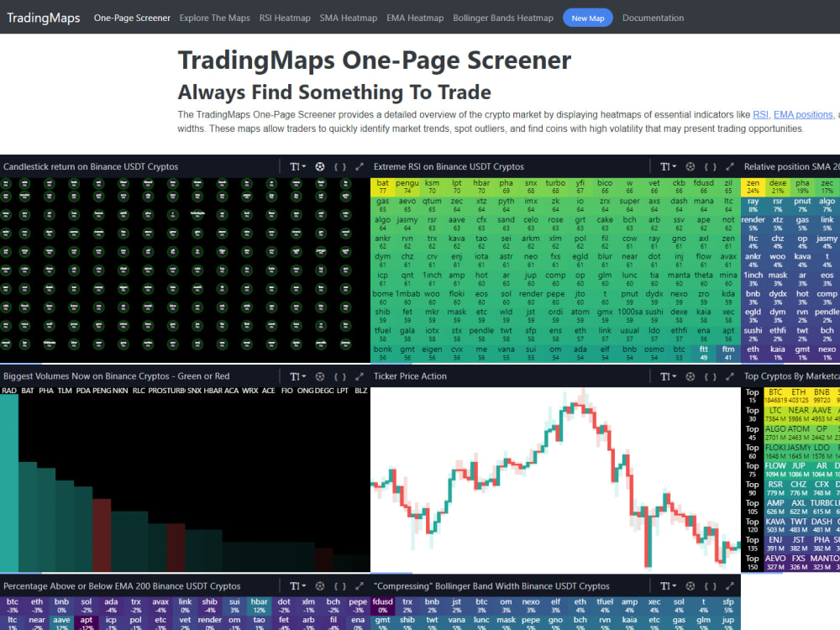The image size is (840, 630).
Task: Click the ETH cell in Top Cryptos panel
Action: [x=798, y=396]
